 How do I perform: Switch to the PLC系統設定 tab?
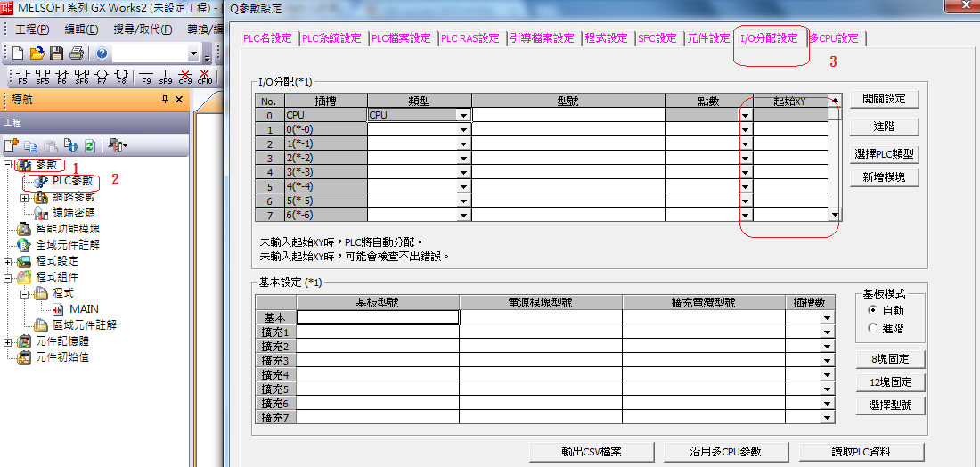(x=331, y=38)
